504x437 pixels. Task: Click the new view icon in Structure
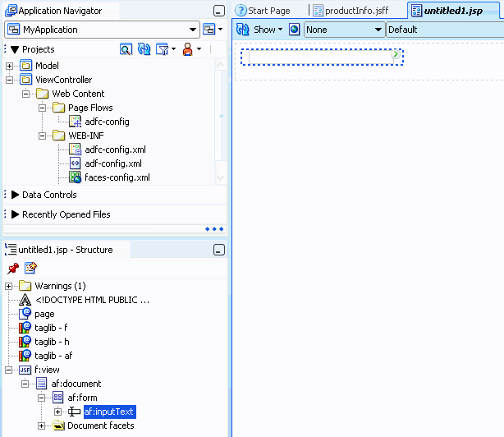point(30,268)
